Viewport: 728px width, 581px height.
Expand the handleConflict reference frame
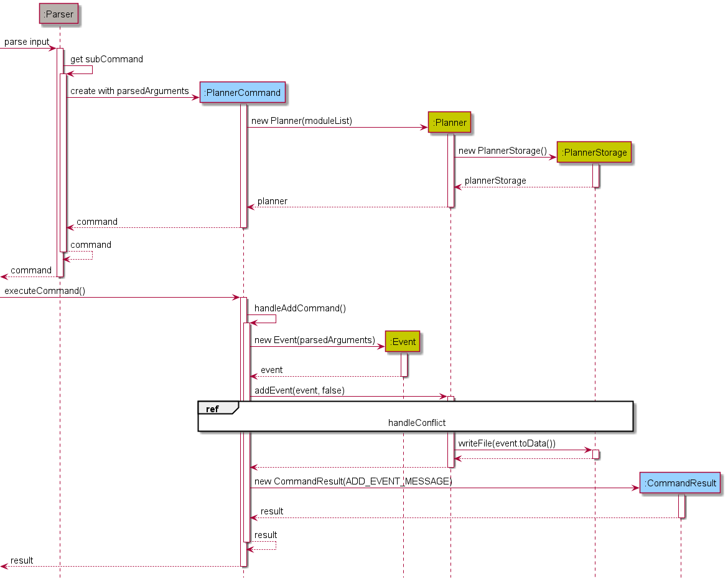pos(417,416)
